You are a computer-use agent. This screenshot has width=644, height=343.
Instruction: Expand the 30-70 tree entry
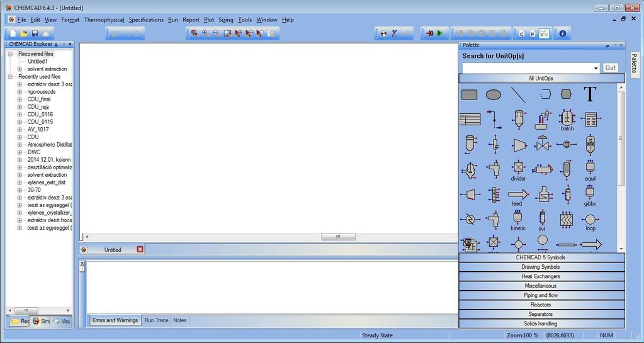[x=20, y=190]
